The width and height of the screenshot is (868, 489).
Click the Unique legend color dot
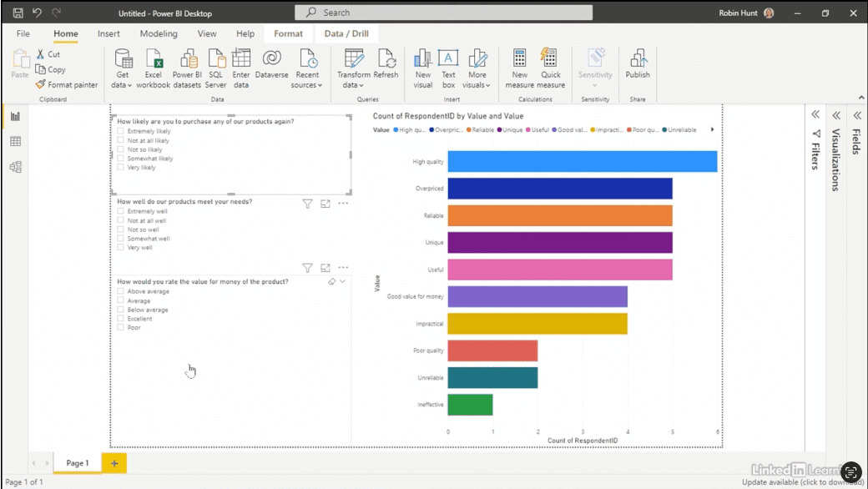point(499,130)
